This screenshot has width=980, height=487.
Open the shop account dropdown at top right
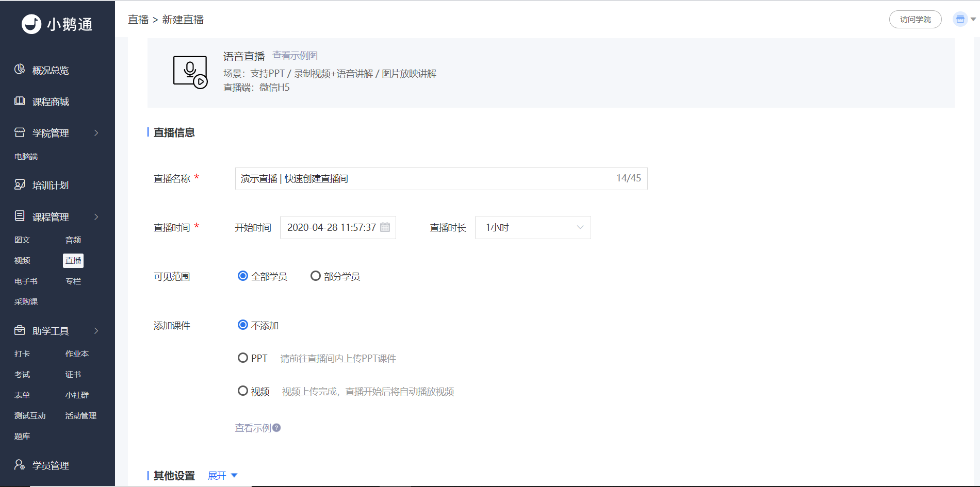click(x=964, y=20)
